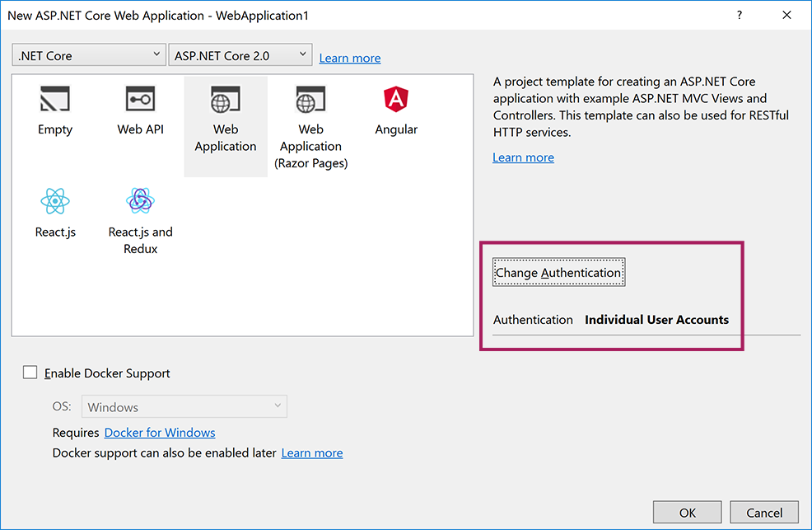Cancel the new project dialog
812x530 pixels.
tap(764, 512)
